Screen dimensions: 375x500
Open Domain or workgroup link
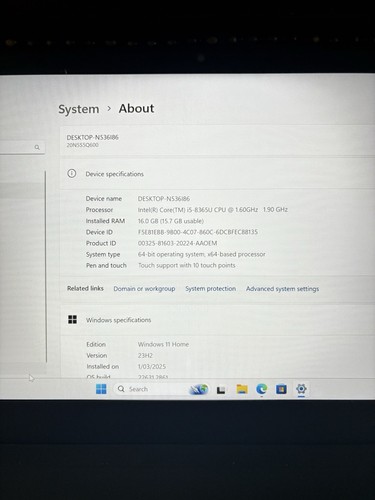[144, 289]
